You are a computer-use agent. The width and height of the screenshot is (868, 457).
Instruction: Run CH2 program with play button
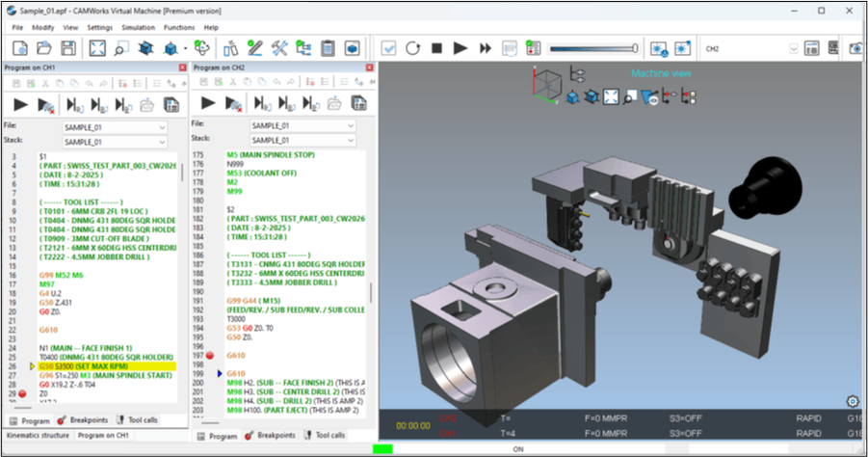coord(208,102)
